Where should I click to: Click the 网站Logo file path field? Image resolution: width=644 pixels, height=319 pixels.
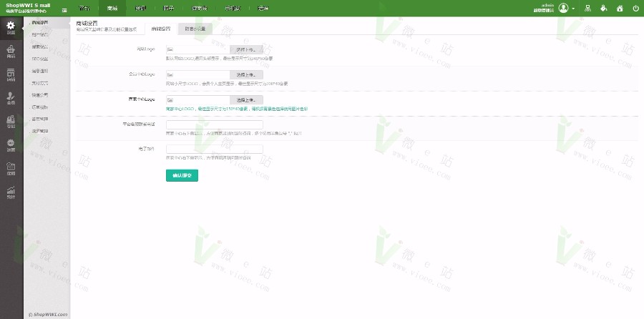(x=198, y=49)
